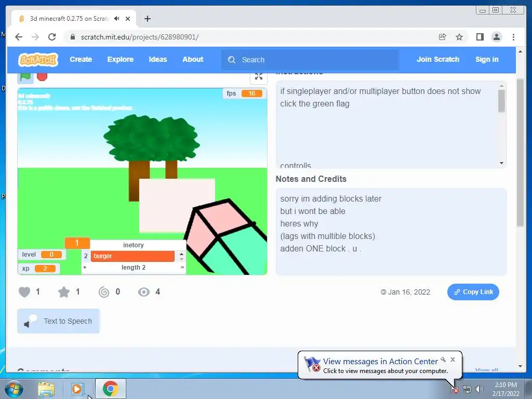Click the browser forward arrow
The image size is (532, 399).
[x=35, y=37]
